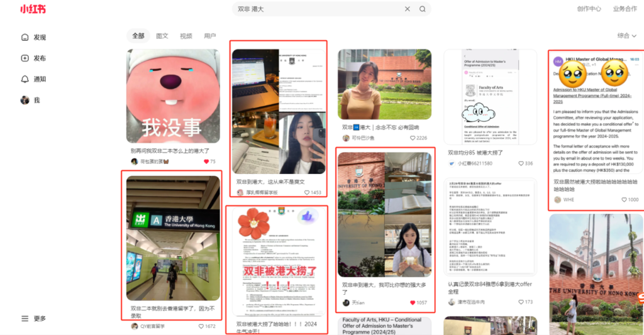The height and width of the screenshot is (335, 644).
Task: Like the post with 336 likes
Action: (521, 163)
